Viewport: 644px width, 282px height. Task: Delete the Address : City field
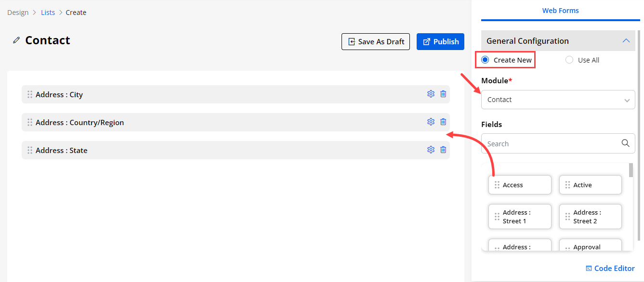click(x=443, y=94)
